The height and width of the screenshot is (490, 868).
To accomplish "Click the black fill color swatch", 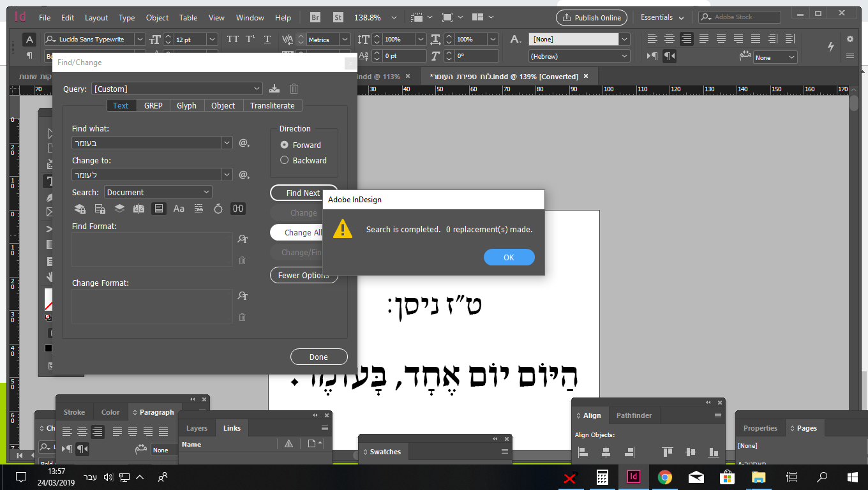I will [48, 348].
